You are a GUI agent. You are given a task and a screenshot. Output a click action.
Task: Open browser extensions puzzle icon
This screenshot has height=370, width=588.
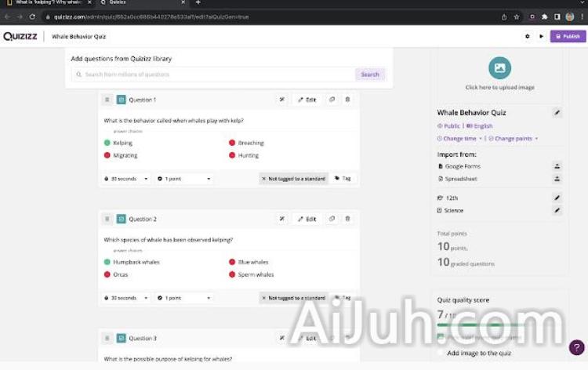click(545, 17)
